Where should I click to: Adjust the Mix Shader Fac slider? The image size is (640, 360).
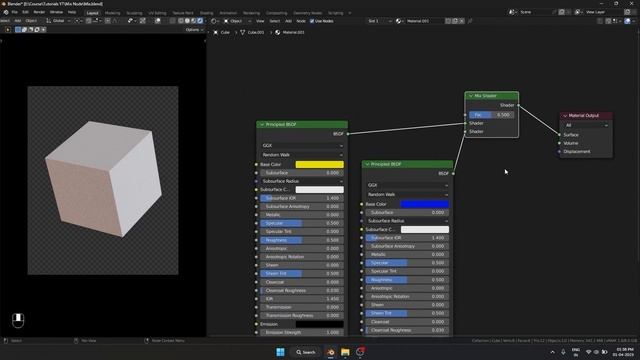(x=491, y=115)
